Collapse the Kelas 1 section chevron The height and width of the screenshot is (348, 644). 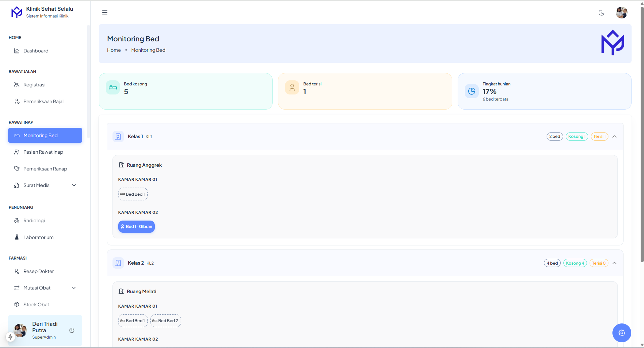click(614, 137)
